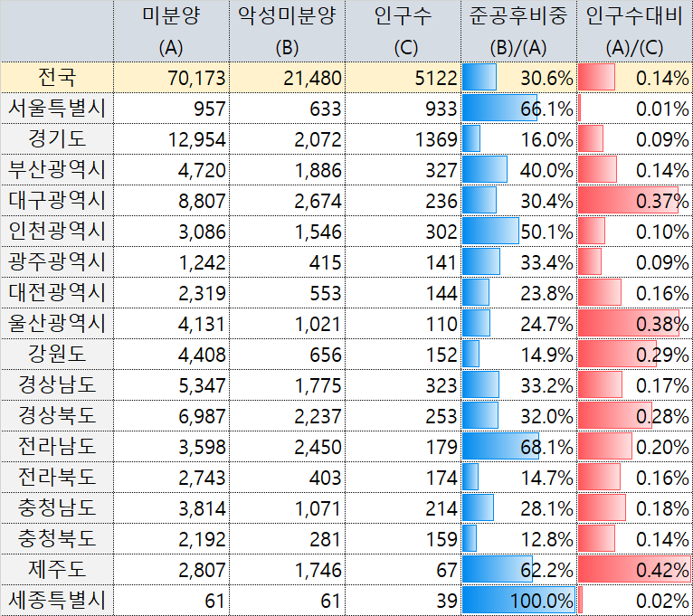Viewport: 693px width, 616px height.
Task: Select the 미분양 (A) column header
Action: click(x=172, y=31)
